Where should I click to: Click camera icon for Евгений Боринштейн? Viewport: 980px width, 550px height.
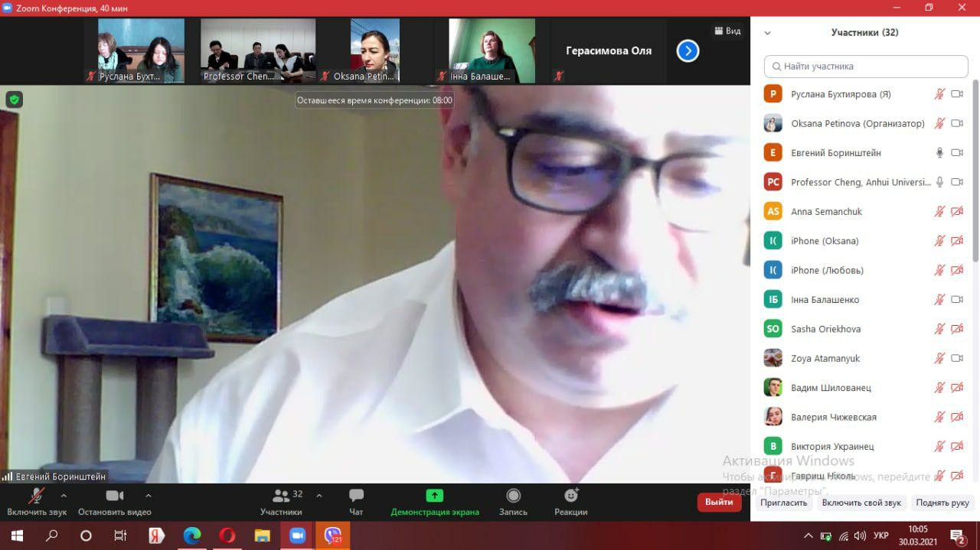coord(957,153)
